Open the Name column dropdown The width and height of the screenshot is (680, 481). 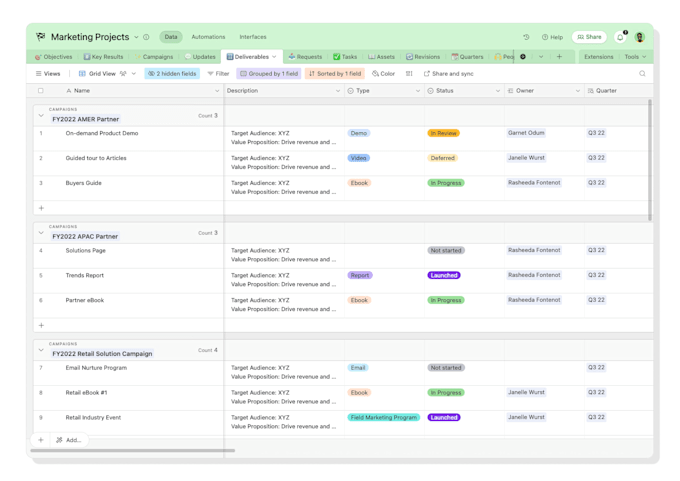(217, 91)
